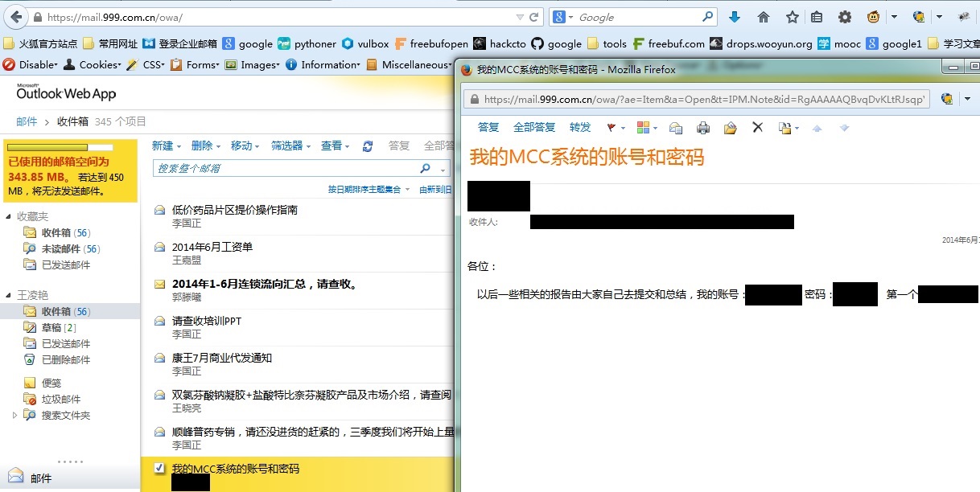The height and width of the screenshot is (492, 980).
Task: Select the 垃圾邮件 junk folder
Action: (x=52, y=400)
